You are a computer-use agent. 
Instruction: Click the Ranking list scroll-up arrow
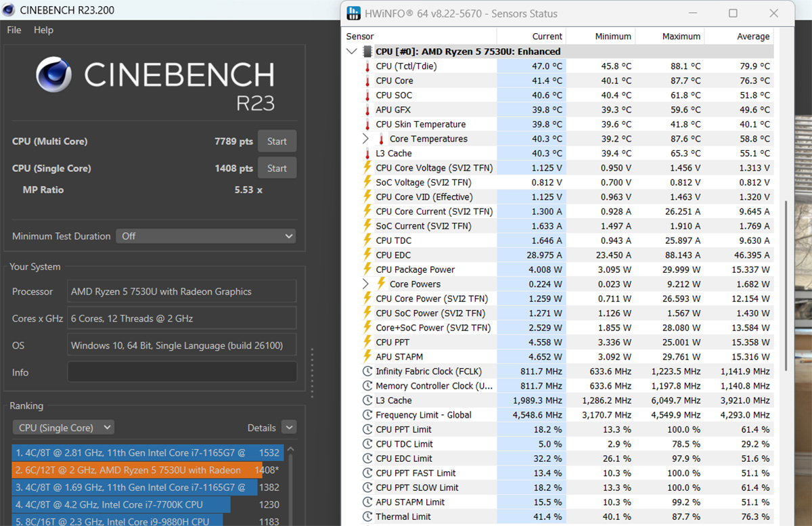(x=292, y=449)
